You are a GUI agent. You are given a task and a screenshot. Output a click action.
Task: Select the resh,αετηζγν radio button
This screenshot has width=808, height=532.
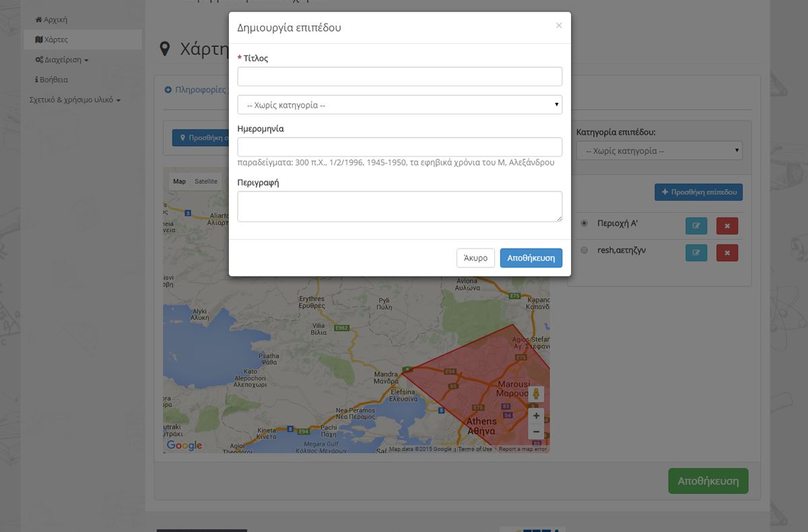pos(584,250)
